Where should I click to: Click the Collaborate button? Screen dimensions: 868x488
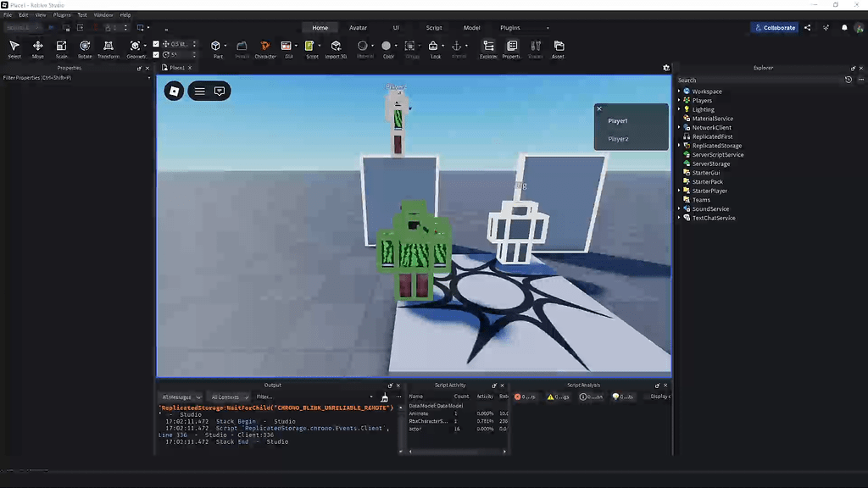tap(774, 27)
